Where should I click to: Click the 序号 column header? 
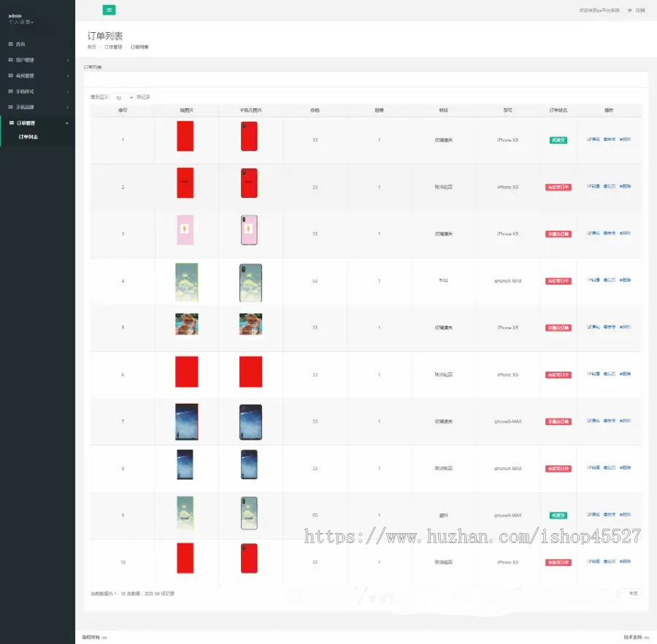click(123, 110)
